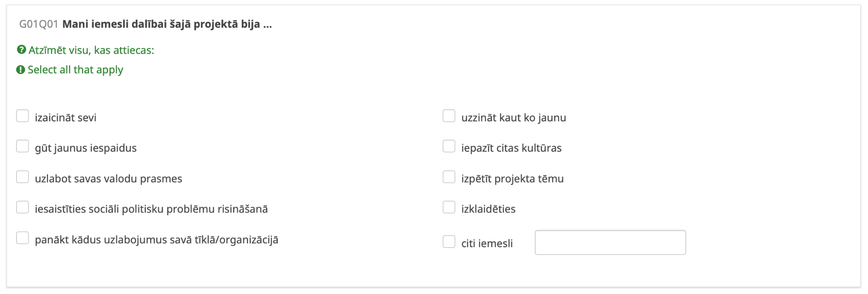Click the 'uzzināt kaut ko jaunu' label
868x294 pixels.
[x=513, y=118]
